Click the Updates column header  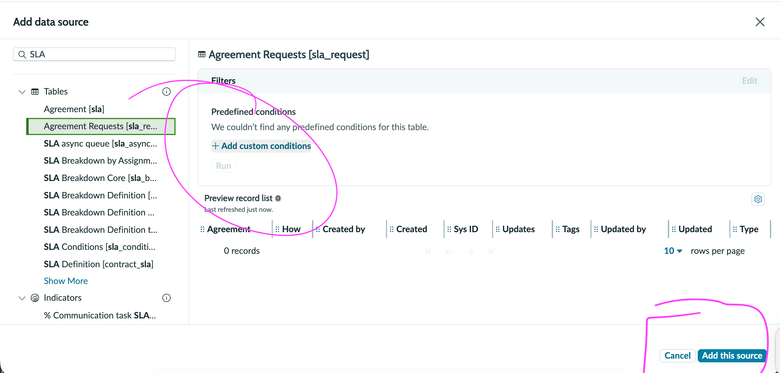point(518,229)
